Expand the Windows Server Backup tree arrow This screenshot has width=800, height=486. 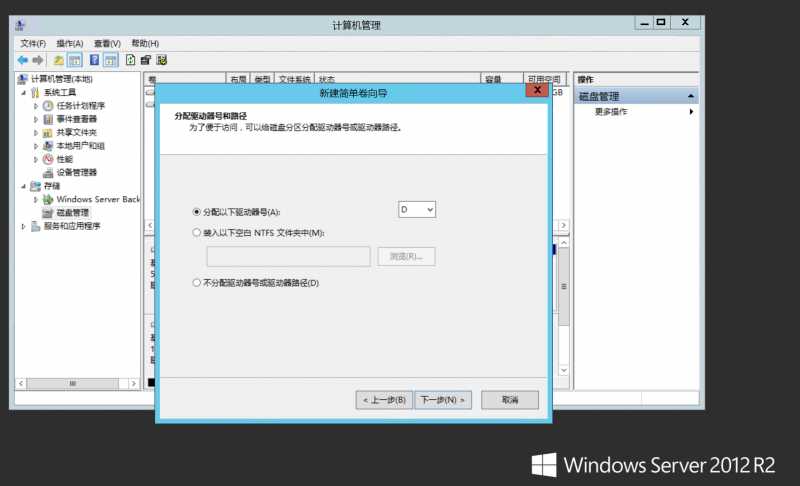click(x=36, y=199)
